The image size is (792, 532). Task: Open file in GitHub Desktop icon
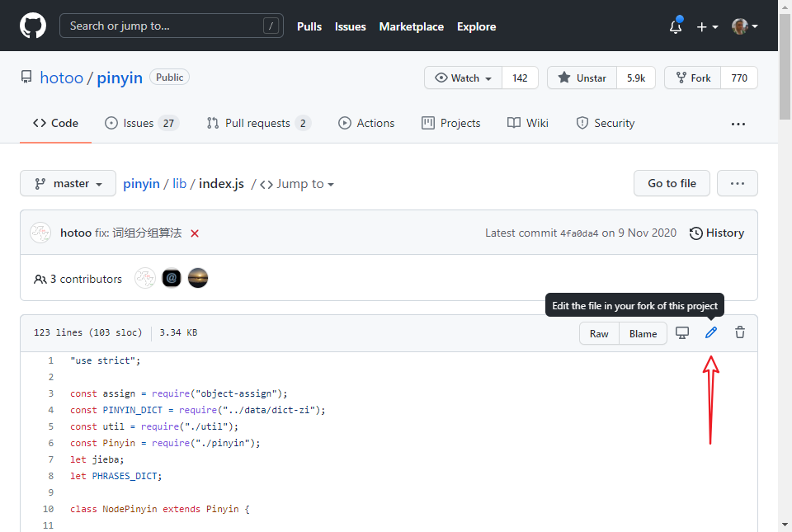[682, 332]
